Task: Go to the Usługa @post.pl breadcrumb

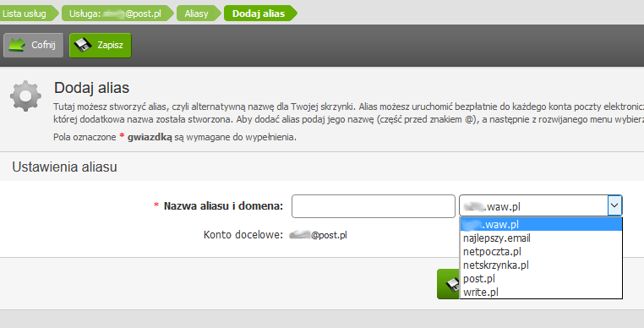Action: (x=117, y=14)
